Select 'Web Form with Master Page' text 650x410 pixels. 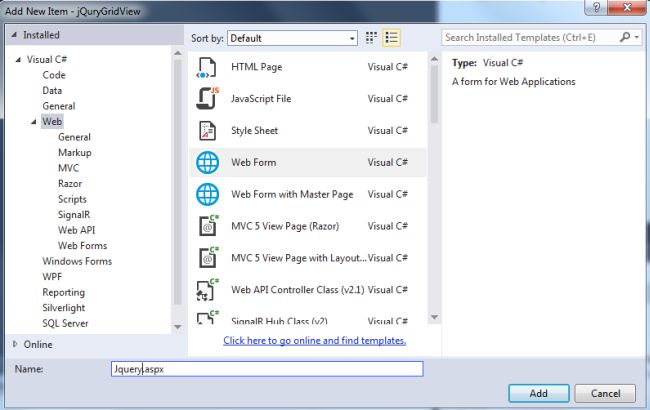(x=292, y=194)
